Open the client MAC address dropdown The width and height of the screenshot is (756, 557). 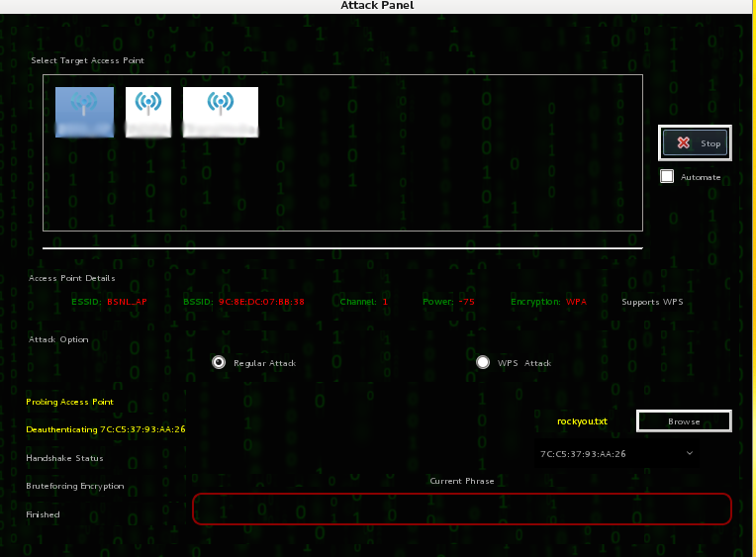617,454
